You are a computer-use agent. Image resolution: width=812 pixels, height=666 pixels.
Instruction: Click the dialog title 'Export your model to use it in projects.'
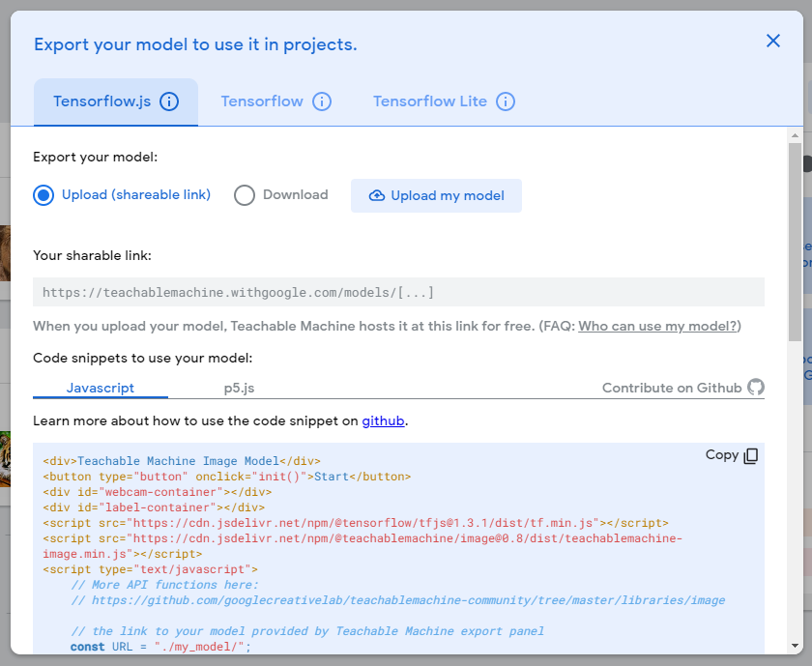pos(195,44)
